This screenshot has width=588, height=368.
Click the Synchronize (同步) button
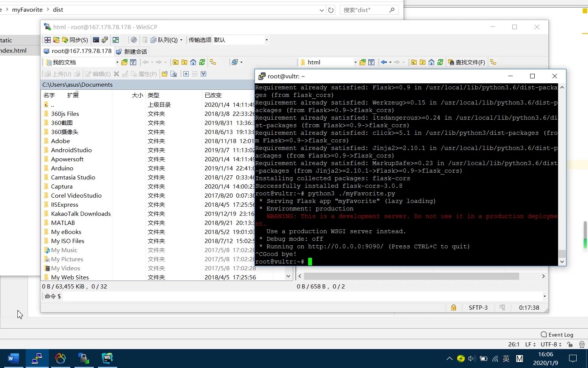click(x=75, y=40)
